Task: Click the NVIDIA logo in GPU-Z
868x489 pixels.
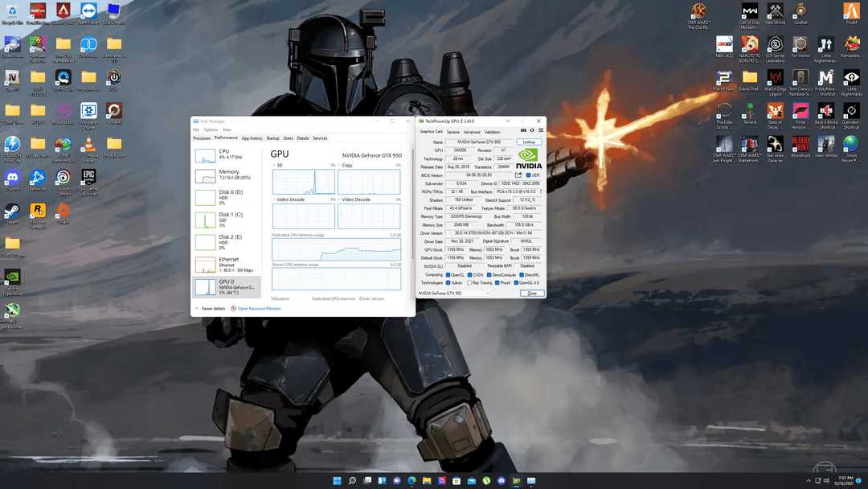Action: point(529,158)
